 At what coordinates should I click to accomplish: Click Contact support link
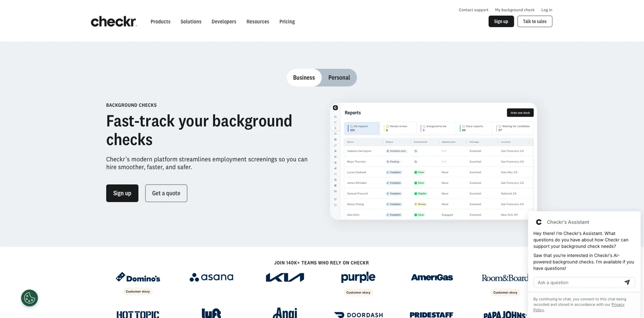[x=473, y=10]
